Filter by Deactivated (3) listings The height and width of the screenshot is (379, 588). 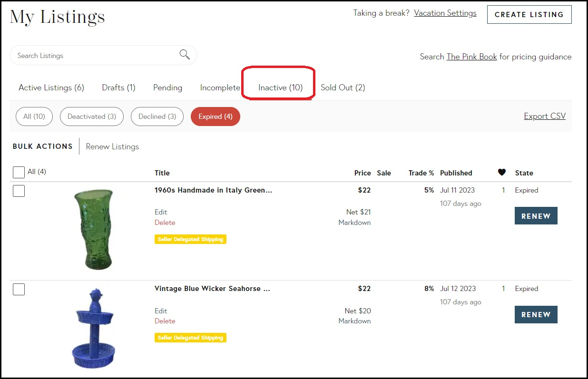click(x=92, y=117)
